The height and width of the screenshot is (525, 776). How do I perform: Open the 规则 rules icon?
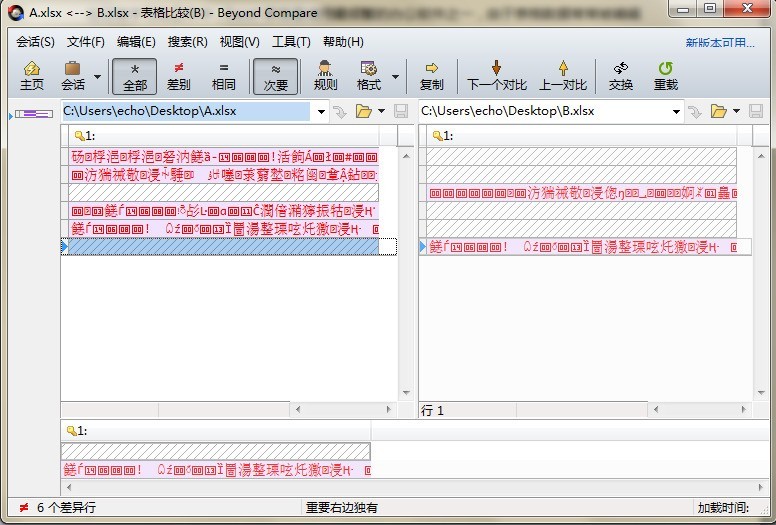pyautogui.click(x=325, y=76)
